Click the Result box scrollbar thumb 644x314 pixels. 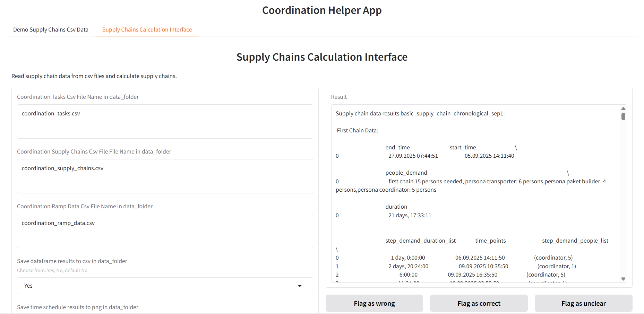pyautogui.click(x=623, y=116)
